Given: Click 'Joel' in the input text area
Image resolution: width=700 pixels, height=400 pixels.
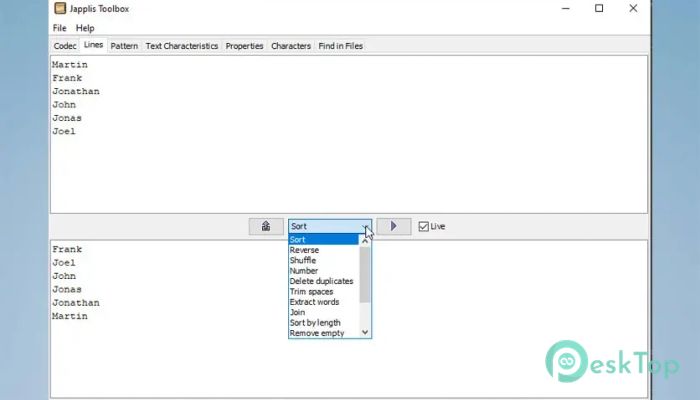Looking at the screenshot, I should coord(64,132).
